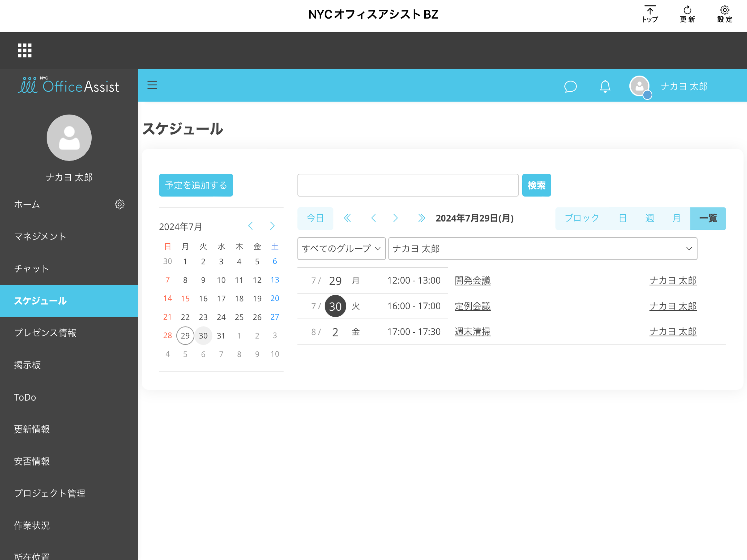Open the app grid launcher icon
The image size is (747, 560).
click(25, 50)
